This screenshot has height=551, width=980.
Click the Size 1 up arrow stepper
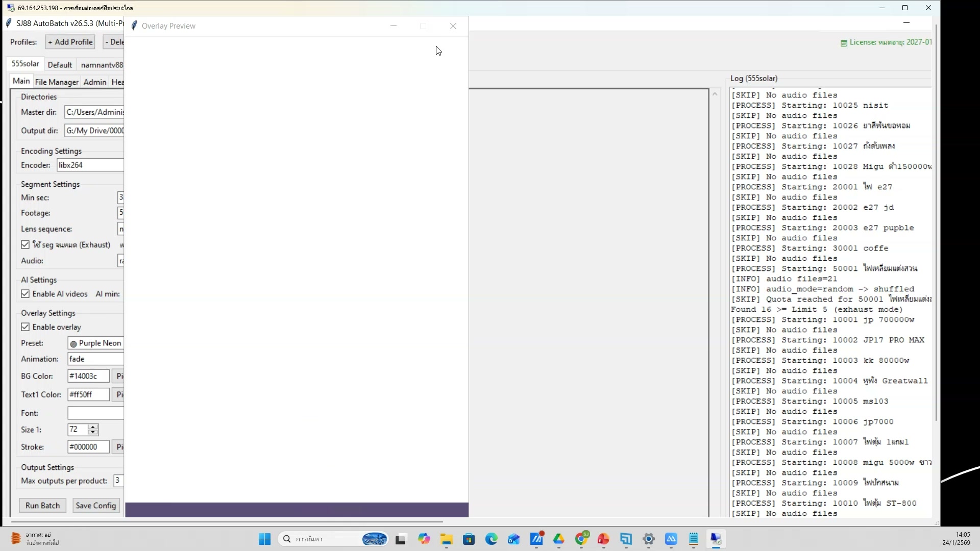pos(93,427)
